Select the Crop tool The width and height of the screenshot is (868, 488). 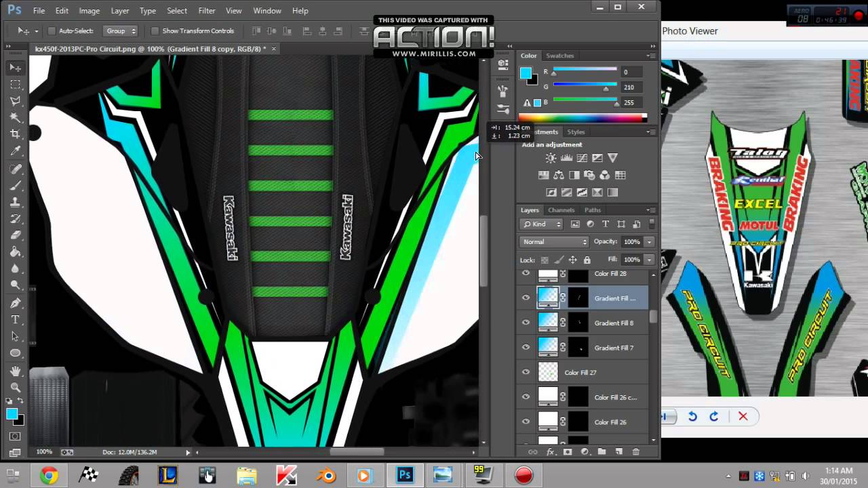[15, 134]
